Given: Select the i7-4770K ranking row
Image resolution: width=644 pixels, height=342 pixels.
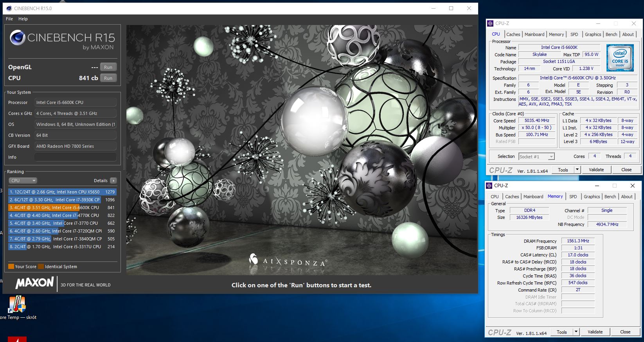Looking at the screenshot, I should pyautogui.click(x=62, y=215).
